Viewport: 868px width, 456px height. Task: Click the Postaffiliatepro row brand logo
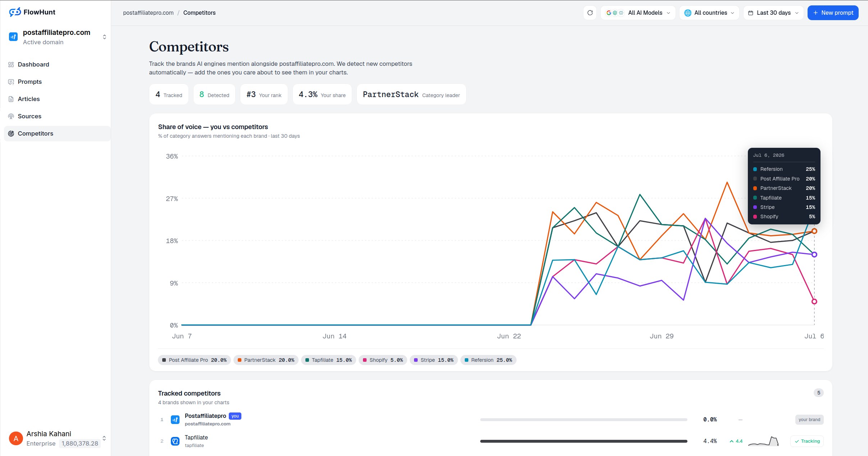click(175, 420)
